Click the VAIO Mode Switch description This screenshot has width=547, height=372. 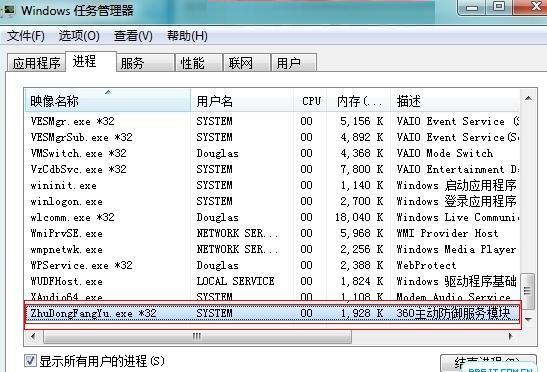[445, 153]
